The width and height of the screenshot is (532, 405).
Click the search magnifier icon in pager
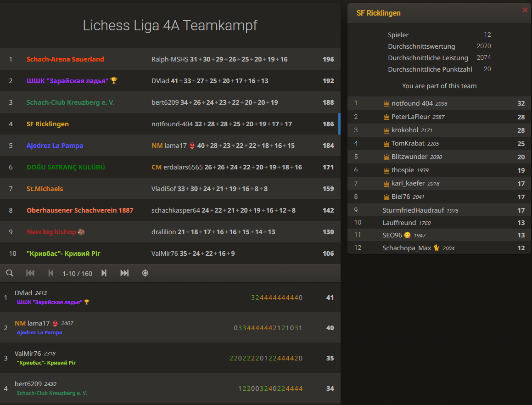coord(10,273)
